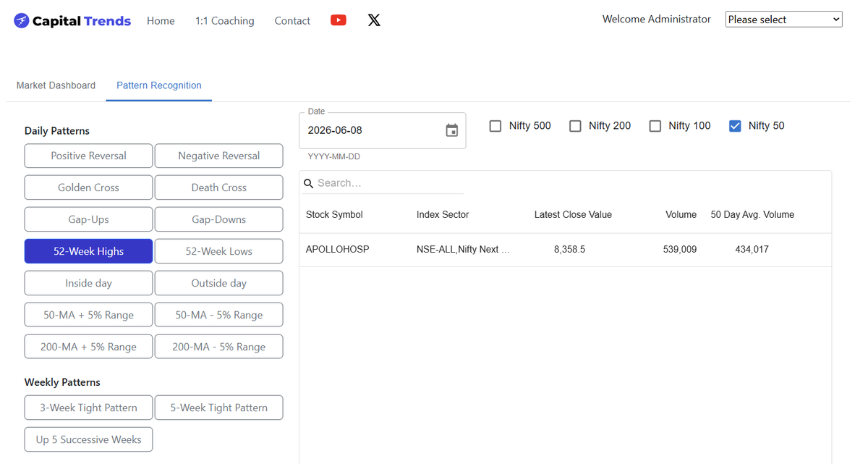Choose 50-MA + 5% Range
The image size is (868, 464).
[88, 315]
